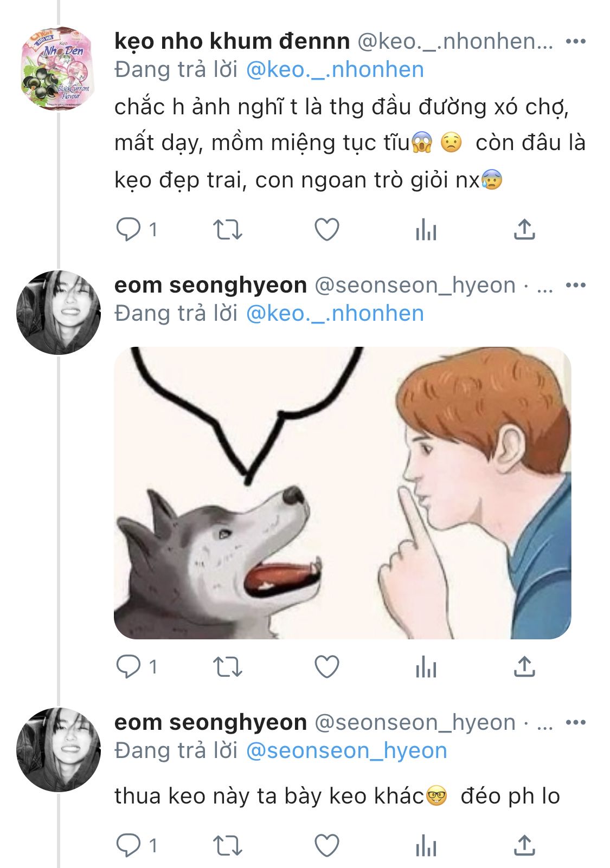Retweet the kẹo nho khum đennn reply
The width and height of the screenshot is (610, 868).
pyautogui.click(x=227, y=230)
